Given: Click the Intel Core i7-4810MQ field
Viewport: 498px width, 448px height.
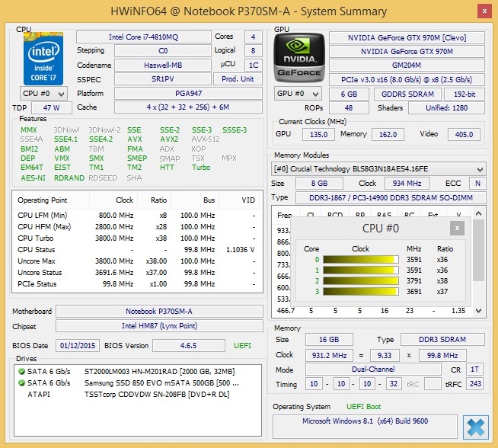Looking at the screenshot, I should pos(144,37).
